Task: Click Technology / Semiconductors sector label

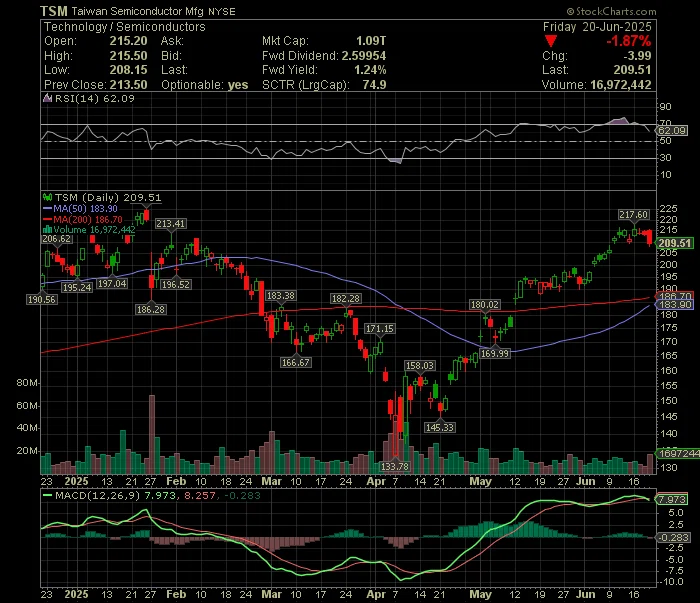Action: click(125, 27)
